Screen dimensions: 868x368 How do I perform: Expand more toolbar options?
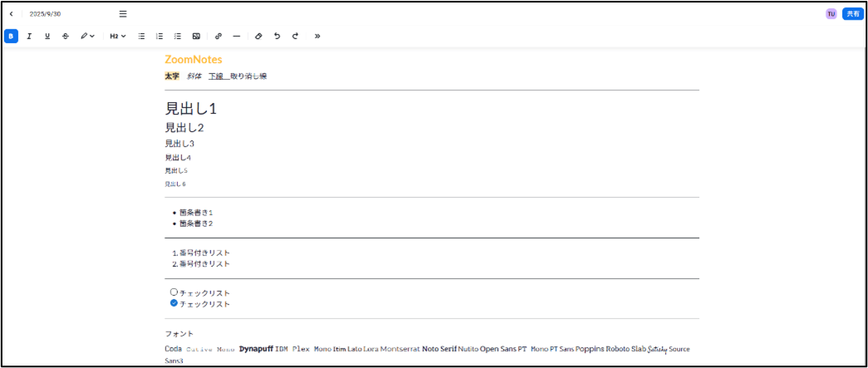[318, 36]
